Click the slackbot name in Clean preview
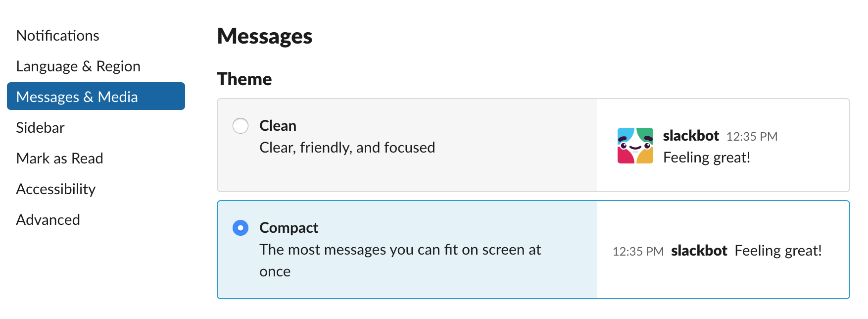 691,136
